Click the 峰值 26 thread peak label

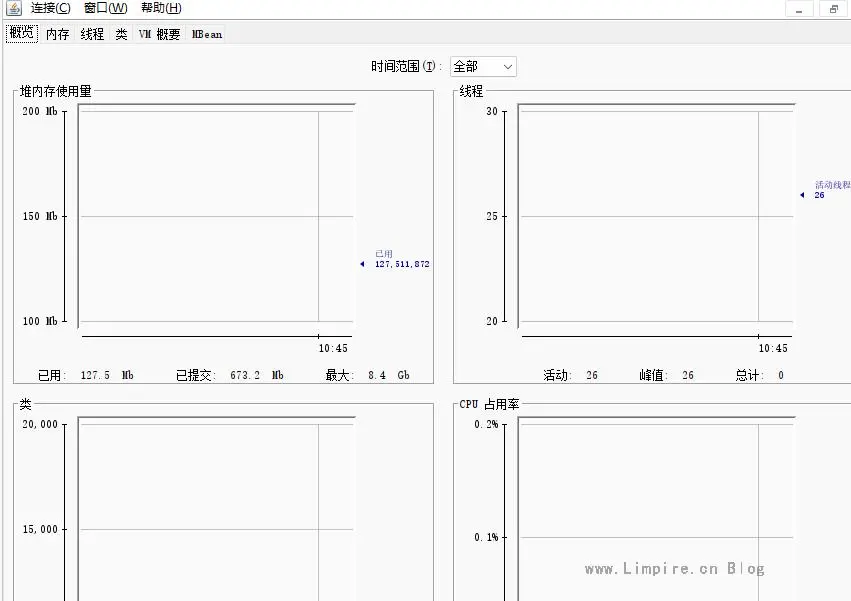pos(666,376)
